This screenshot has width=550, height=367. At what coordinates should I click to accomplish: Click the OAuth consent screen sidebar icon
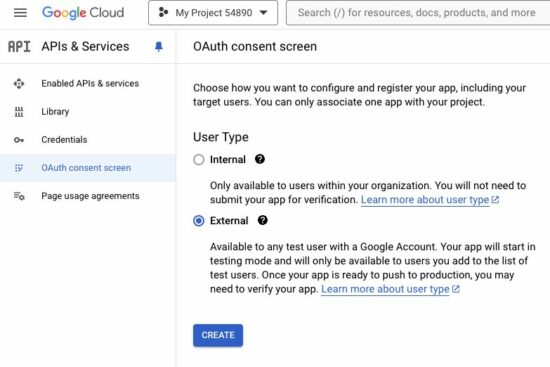(x=19, y=168)
